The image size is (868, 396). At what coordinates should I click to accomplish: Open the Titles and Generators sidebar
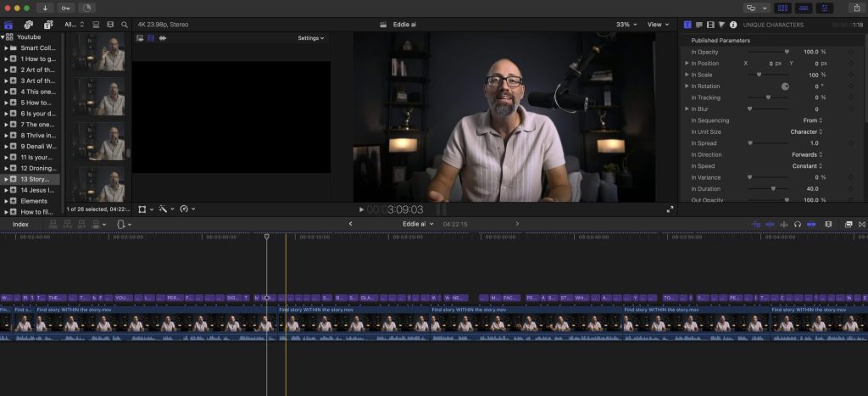tap(48, 25)
